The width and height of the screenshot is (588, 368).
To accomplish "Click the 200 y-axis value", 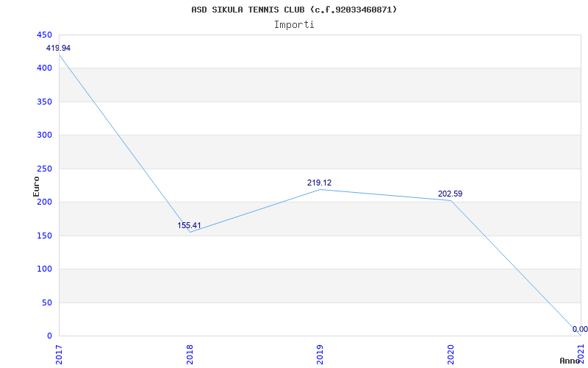I will 44,202.
